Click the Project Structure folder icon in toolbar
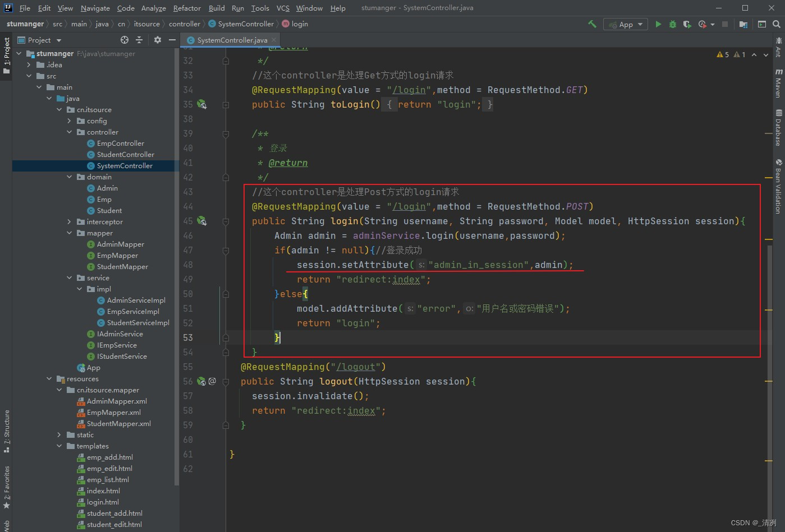 click(743, 24)
